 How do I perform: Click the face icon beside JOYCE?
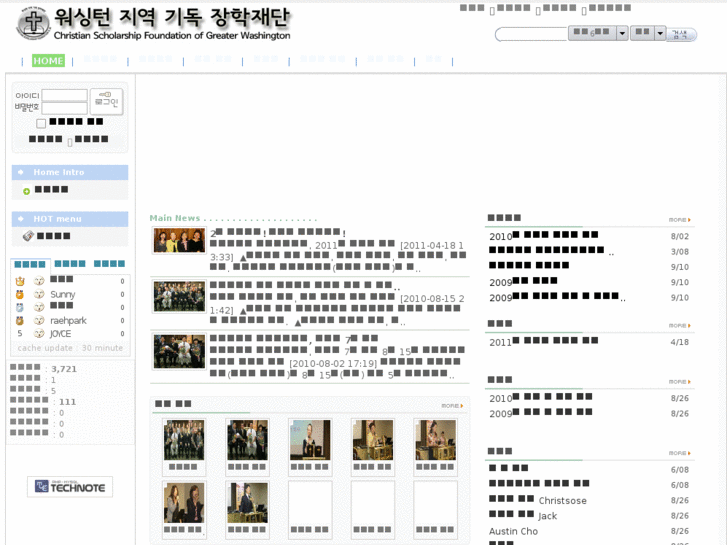point(39,333)
